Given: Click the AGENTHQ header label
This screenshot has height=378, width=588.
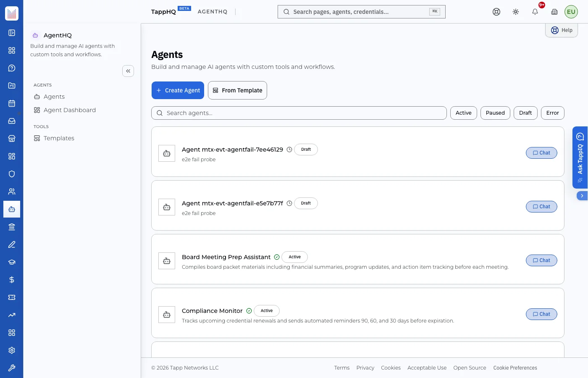Looking at the screenshot, I should (x=213, y=12).
